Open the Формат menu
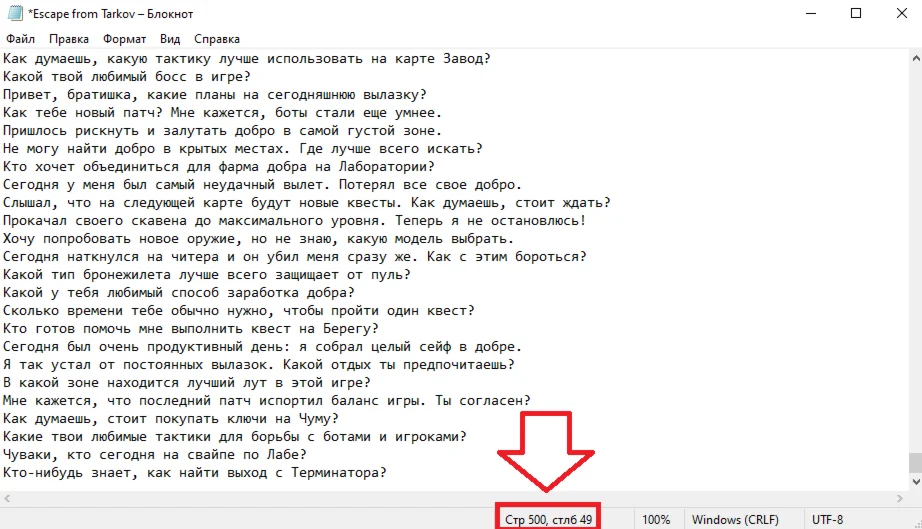 [124, 39]
